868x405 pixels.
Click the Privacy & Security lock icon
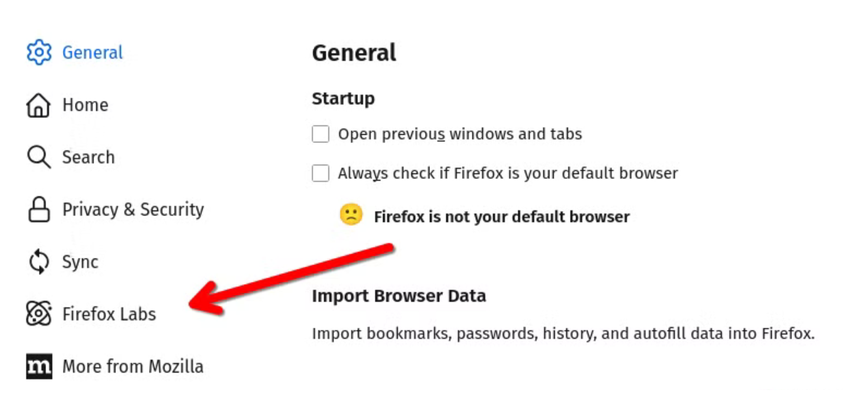coord(38,209)
